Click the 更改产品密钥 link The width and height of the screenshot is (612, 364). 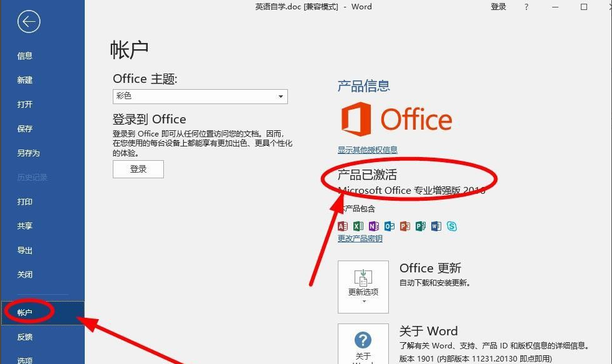[360, 239]
